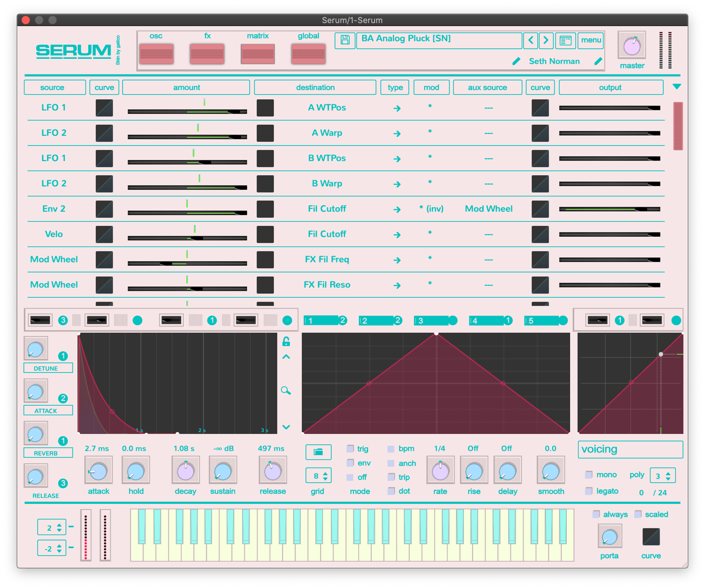Enable the off mode checkbox
This screenshot has height=588, width=705.
(x=350, y=477)
